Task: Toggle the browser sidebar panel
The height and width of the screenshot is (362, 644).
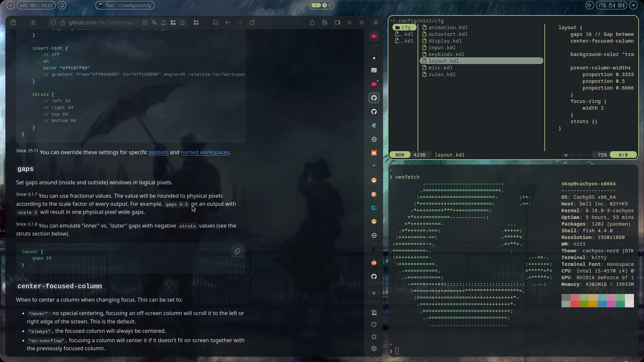Action: (337, 22)
